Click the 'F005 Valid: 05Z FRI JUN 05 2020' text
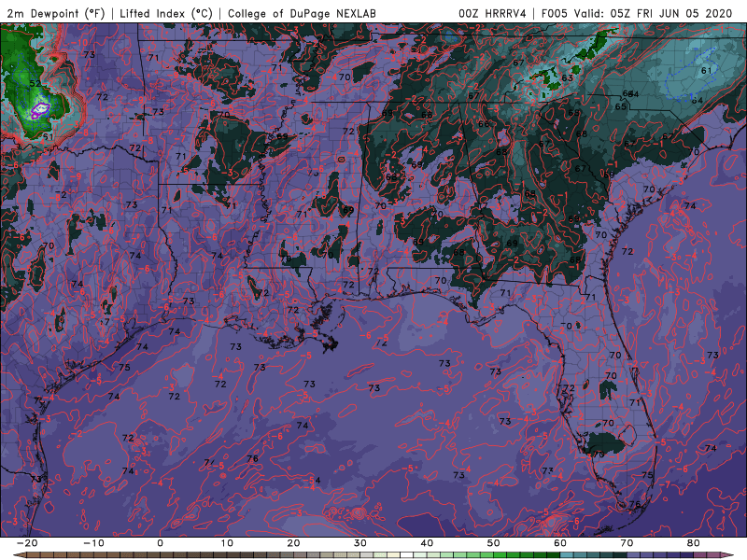Screen dimensions: 747x560 point(637,13)
